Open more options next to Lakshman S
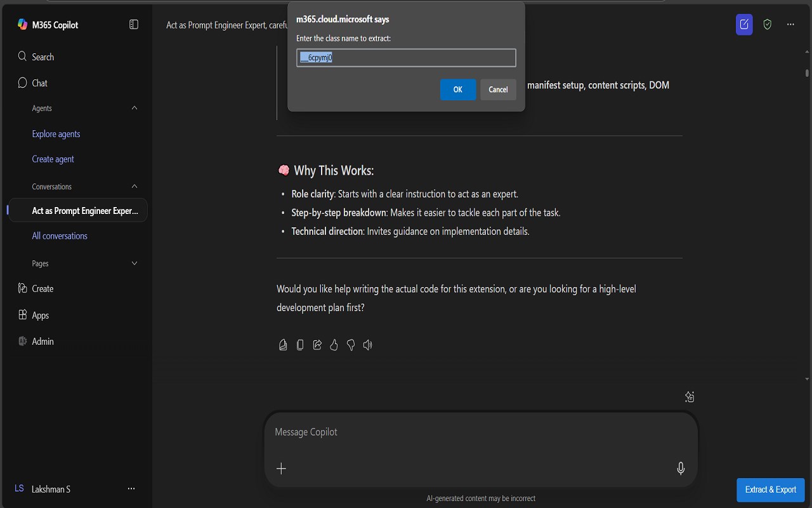Viewport: 812px width, 508px height. pos(131,489)
